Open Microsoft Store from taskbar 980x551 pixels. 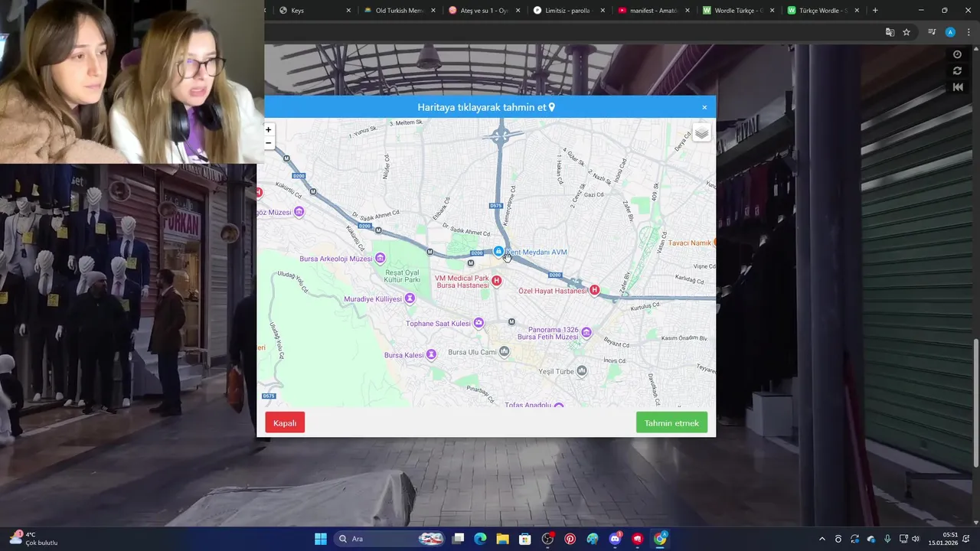click(x=524, y=539)
